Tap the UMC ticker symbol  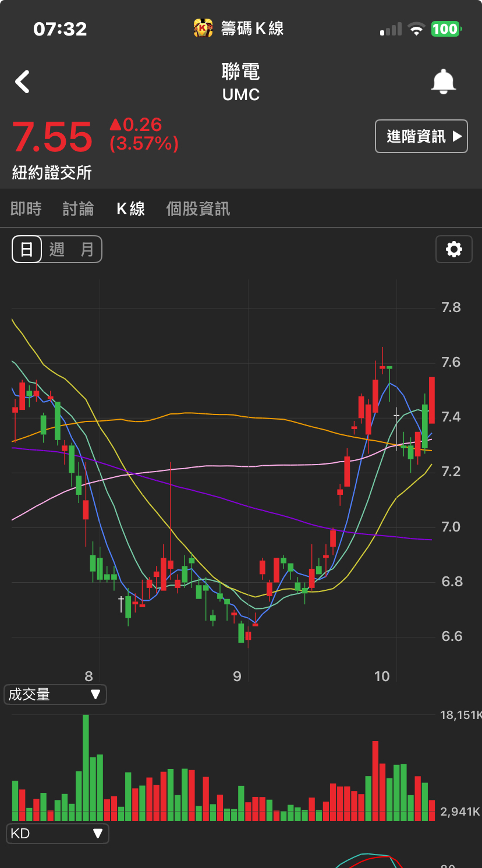click(241, 94)
